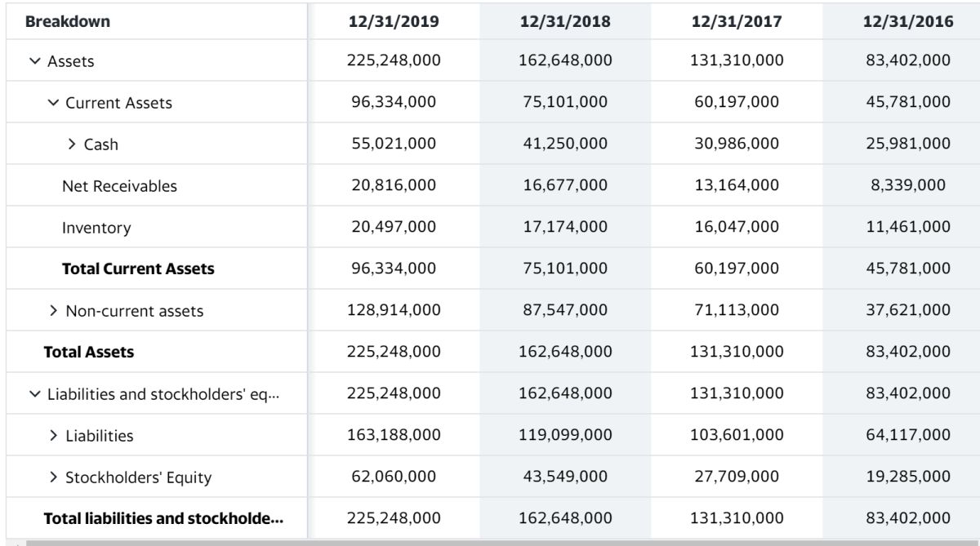Select the 12/31/2019 column header

[394, 22]
